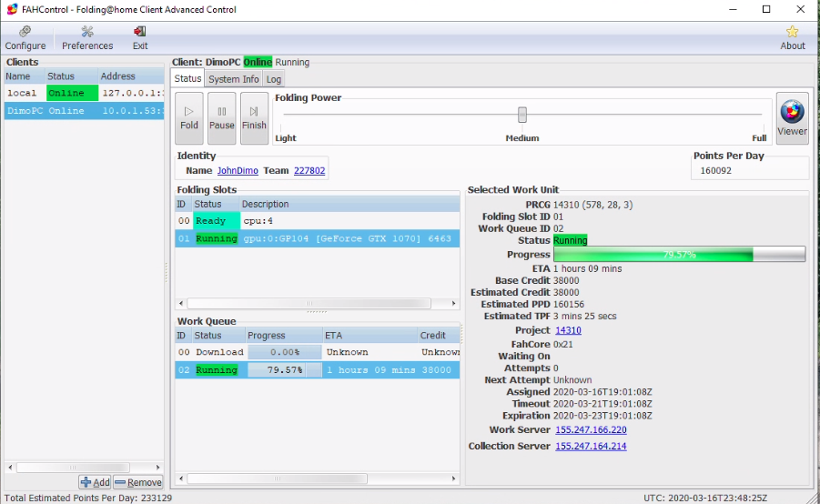Viewport: 820px width, 504px height.
Task: Open Project 14310 link
Action: 568,330
